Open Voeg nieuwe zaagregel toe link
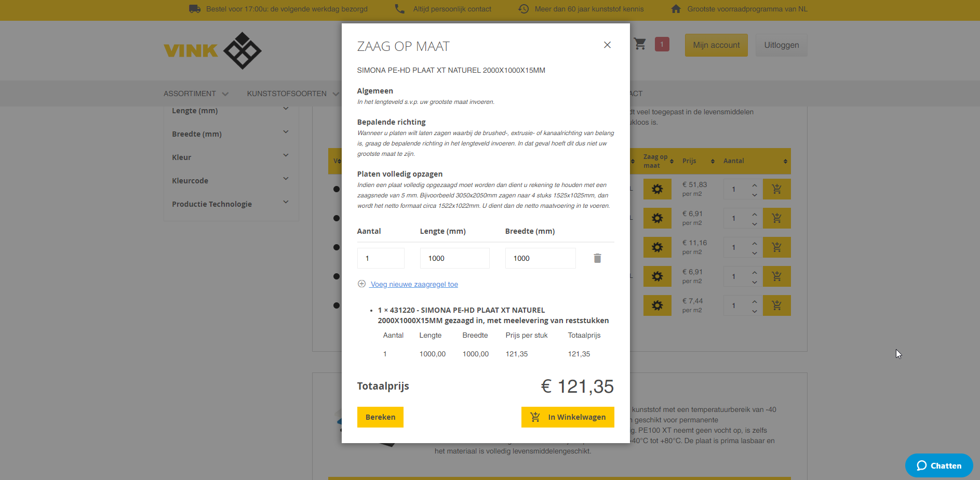This screenshot has width=980, height=480. 414,284
